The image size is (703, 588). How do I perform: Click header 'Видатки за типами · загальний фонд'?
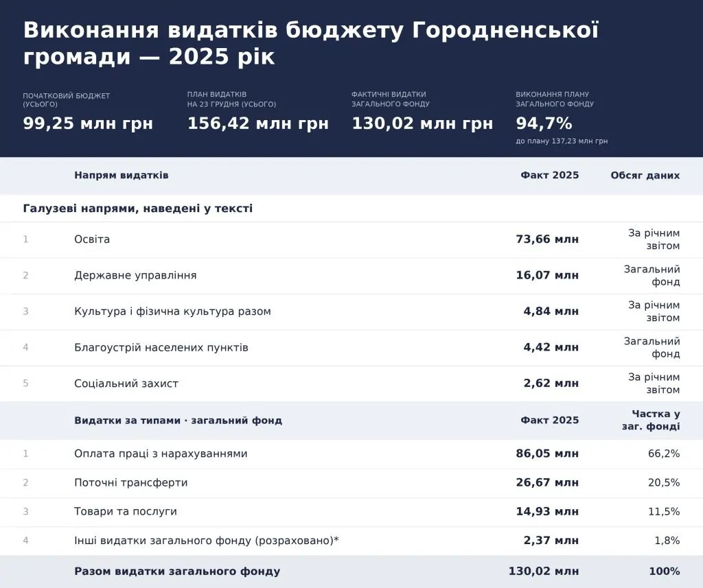point(178,421)
